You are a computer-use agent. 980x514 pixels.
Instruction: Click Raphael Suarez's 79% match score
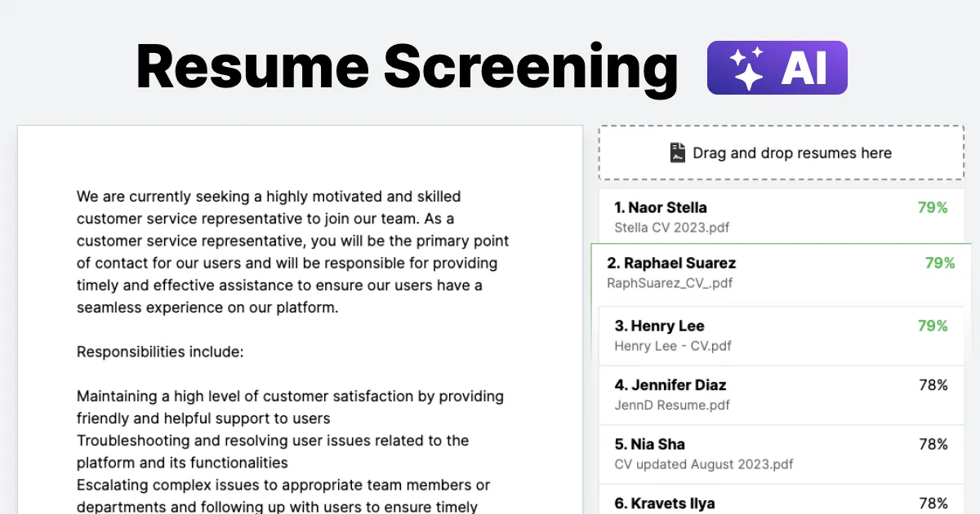coord(940,263)
